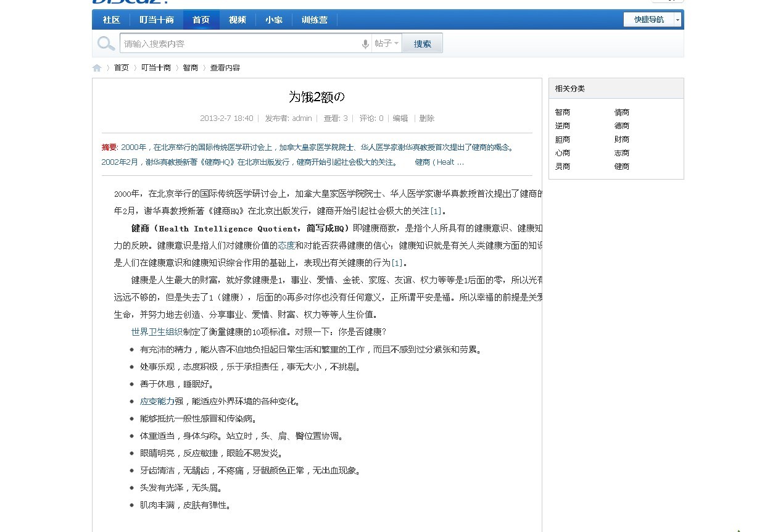
Task: Click 查看内容 in the breadcrumb
Action: 225,68
